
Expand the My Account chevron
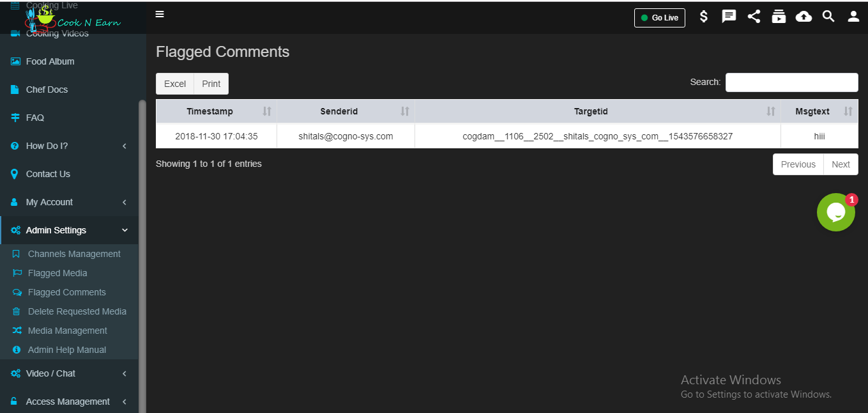point(125,202)
